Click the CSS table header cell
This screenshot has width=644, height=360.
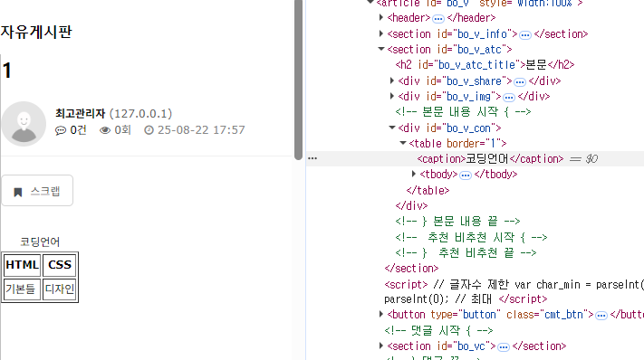60,265
